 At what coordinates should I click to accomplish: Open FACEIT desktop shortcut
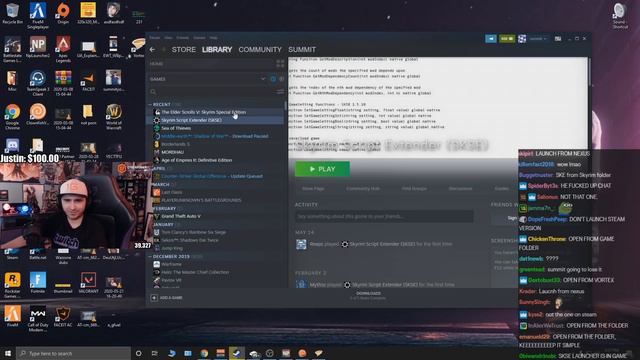[x=88, y=80]
